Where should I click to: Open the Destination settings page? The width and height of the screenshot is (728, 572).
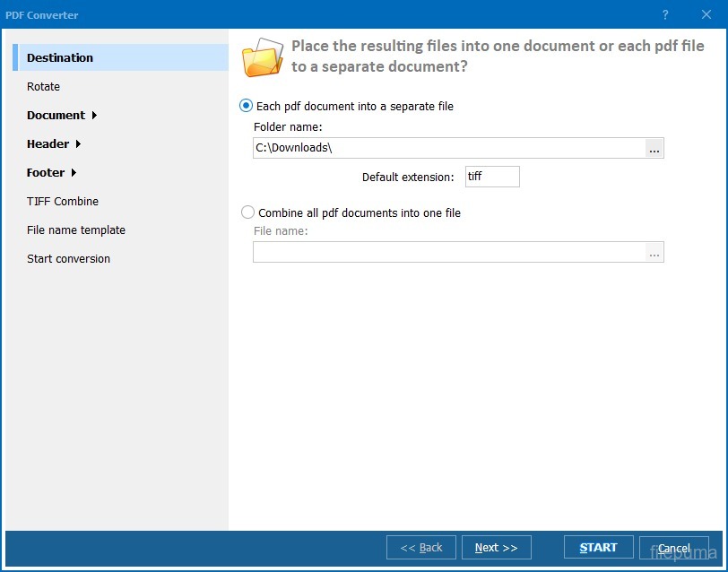coord(60,58)
